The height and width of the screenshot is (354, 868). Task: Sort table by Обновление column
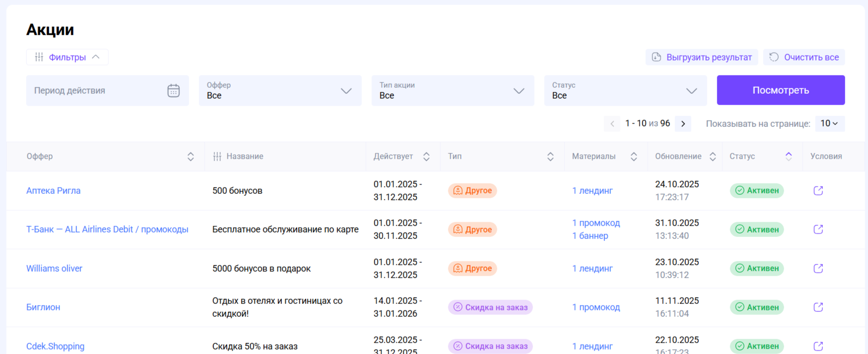pos(713,157)
